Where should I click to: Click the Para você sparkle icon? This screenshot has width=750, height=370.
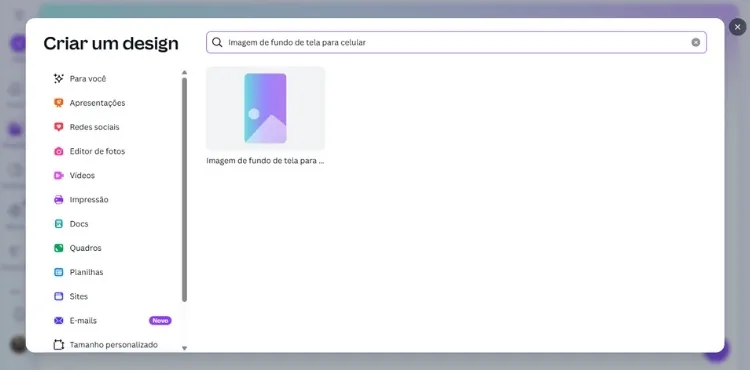(x=58, y=78)
